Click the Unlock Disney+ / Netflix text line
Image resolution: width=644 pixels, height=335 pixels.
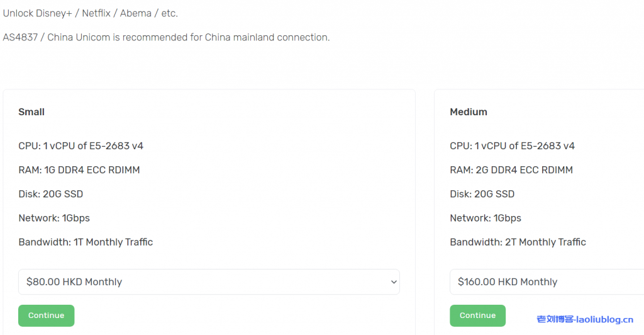tap(91, 13)
